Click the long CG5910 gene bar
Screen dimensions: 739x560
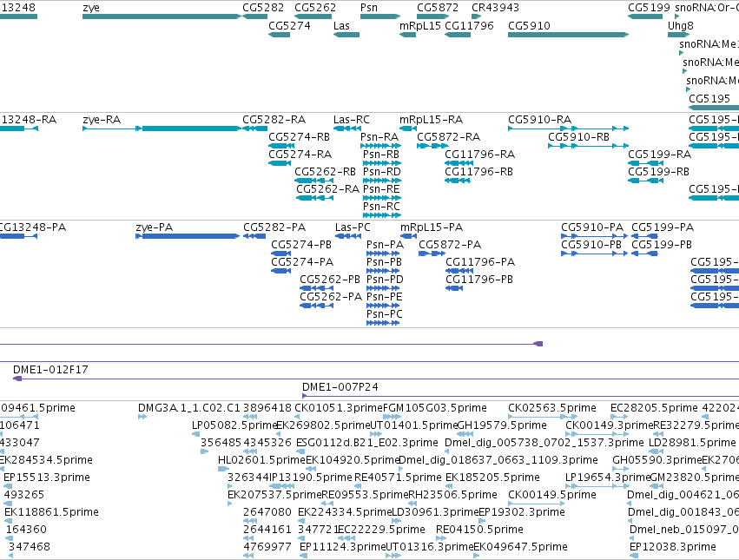(569, 35)
